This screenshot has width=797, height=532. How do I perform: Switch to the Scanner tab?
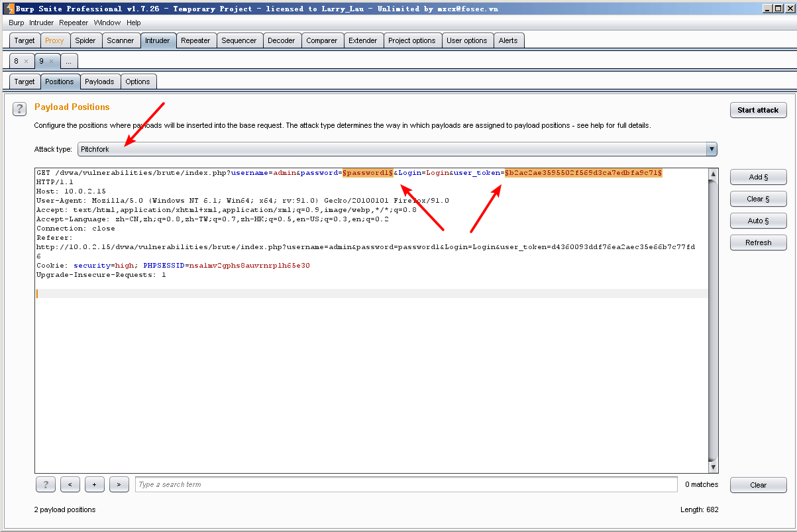[121, 40]
